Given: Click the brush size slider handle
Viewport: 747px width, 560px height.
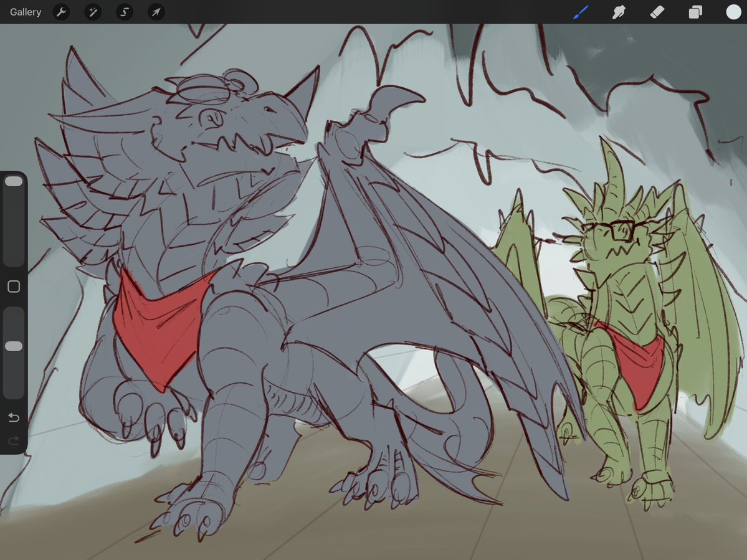Looking at the screenshot, I should [x=13, y=181].
